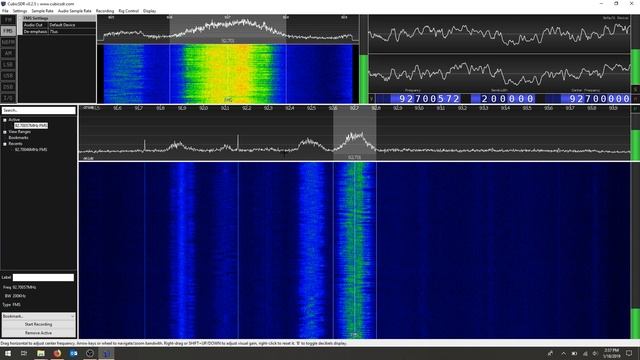
Task: Adjust the squelch level meter
Action: coord(364,59)
